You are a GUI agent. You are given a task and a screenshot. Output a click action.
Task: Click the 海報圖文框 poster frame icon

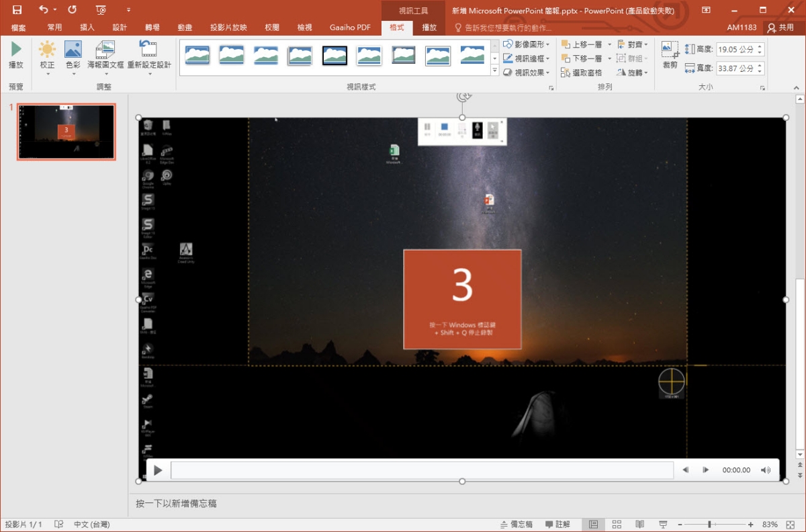tap(105, 50)
